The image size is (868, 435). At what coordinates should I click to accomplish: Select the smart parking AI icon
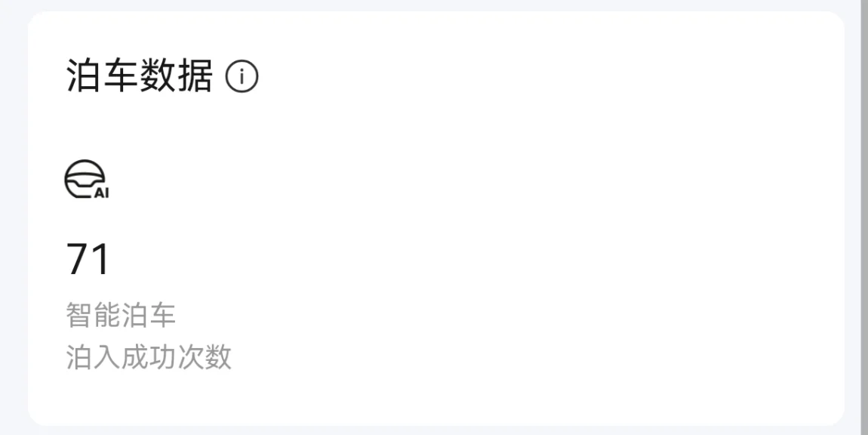point(86,180)
